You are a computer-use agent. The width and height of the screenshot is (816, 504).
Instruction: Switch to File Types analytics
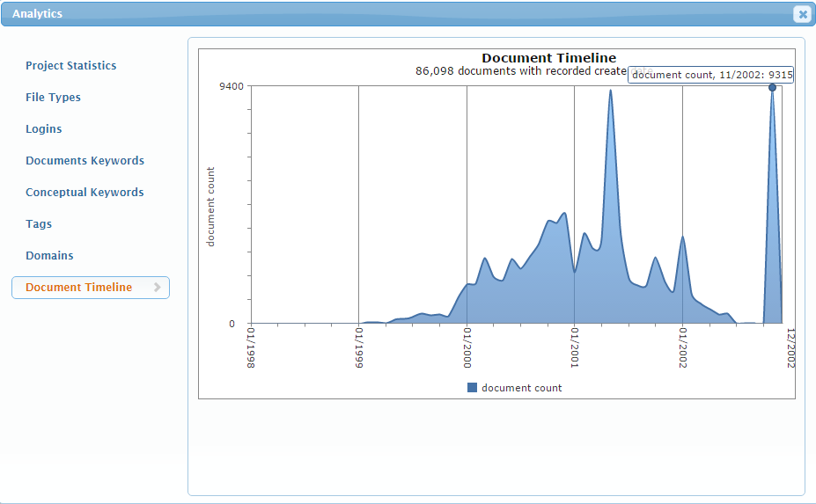point(53,98)
